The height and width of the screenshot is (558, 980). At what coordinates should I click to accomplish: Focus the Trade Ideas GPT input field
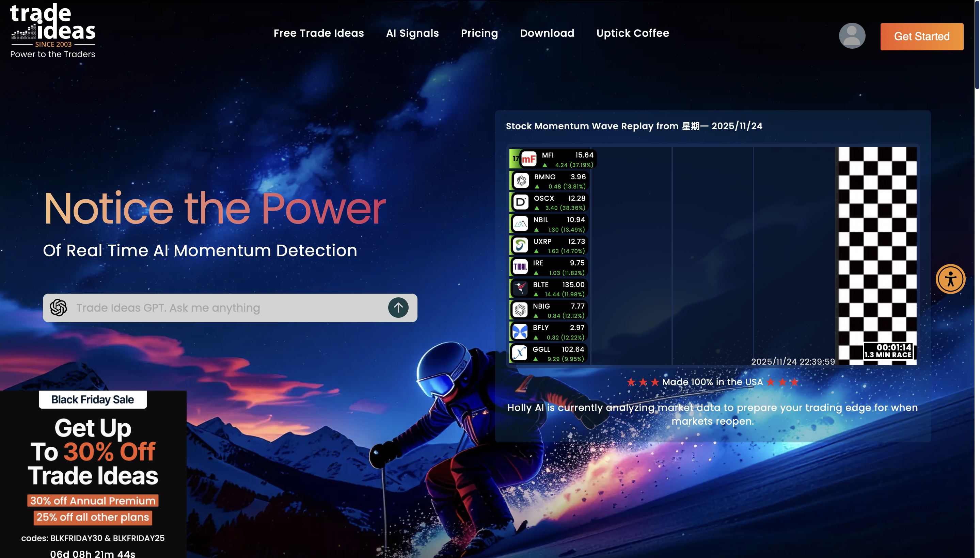tap(226, 308)
